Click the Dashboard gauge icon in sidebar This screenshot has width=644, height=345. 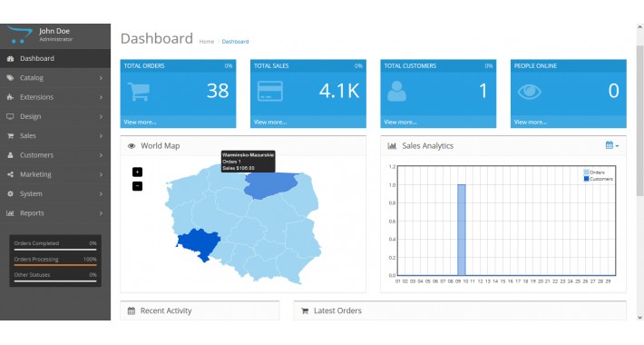[x=10, y=59]
